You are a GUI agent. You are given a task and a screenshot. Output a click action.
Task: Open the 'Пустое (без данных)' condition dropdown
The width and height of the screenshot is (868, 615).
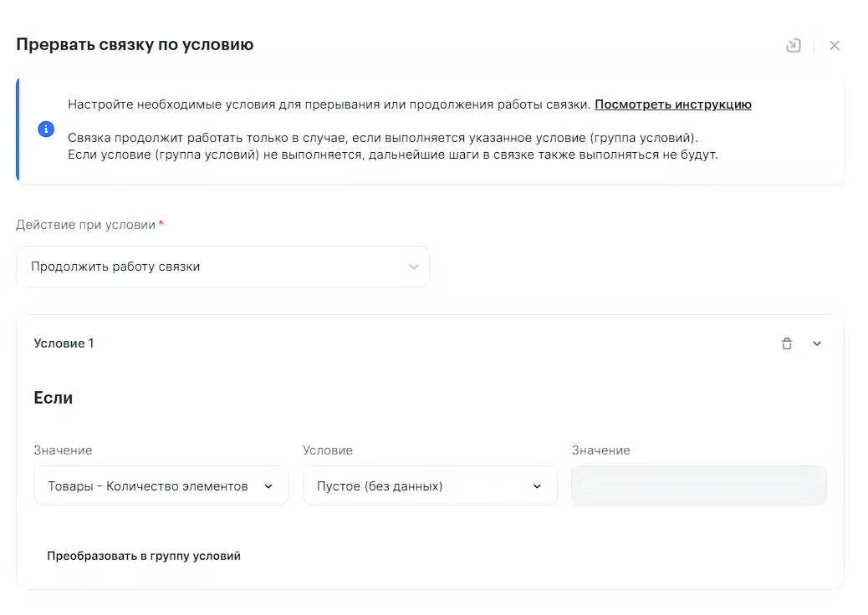(x=418, y=485)
